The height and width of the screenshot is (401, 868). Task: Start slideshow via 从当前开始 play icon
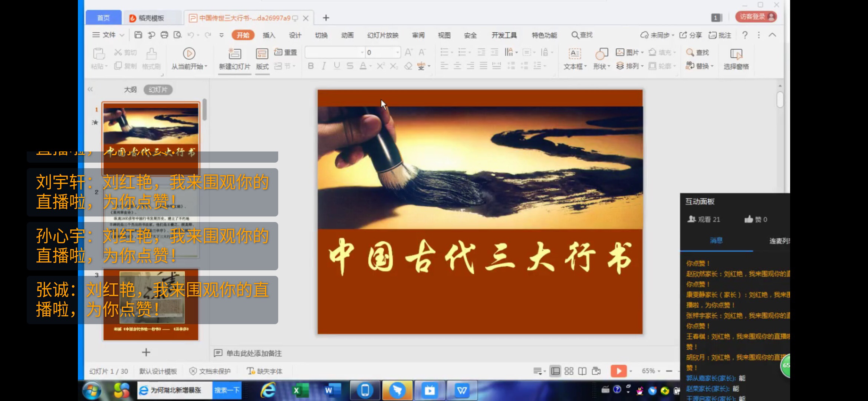coord(189,53)
